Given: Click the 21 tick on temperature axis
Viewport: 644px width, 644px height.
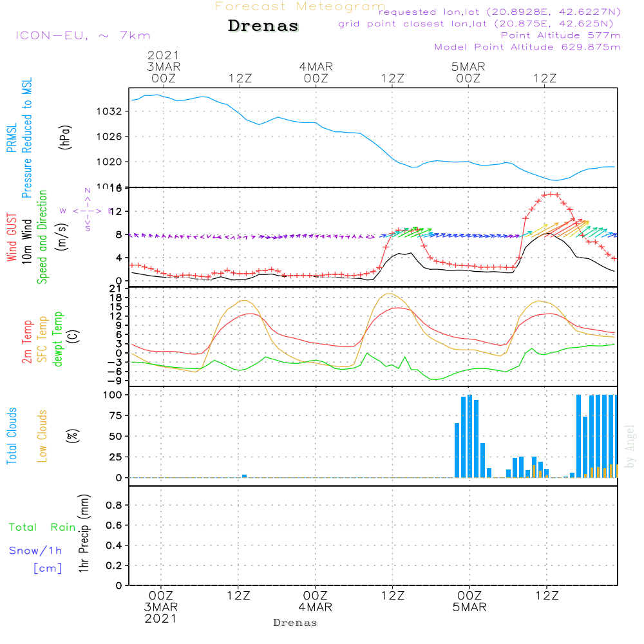Looking at the screenshot, I should [115, 289].
